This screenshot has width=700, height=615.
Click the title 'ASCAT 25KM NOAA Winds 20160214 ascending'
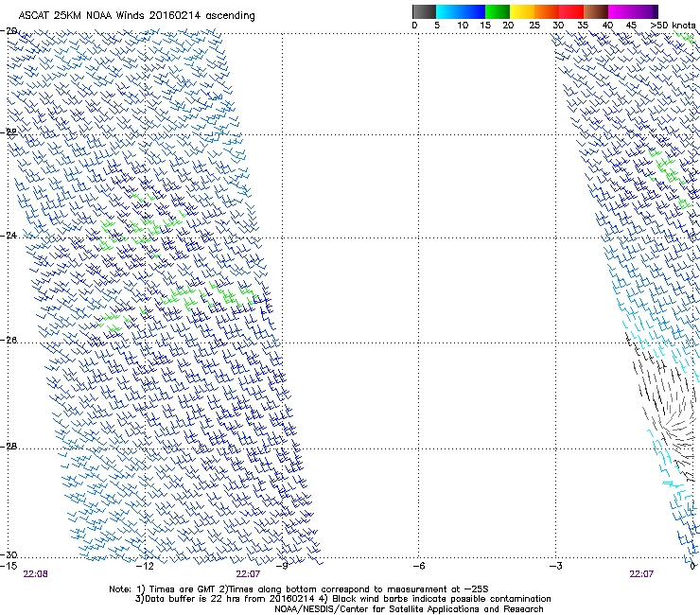coord(136,16)
